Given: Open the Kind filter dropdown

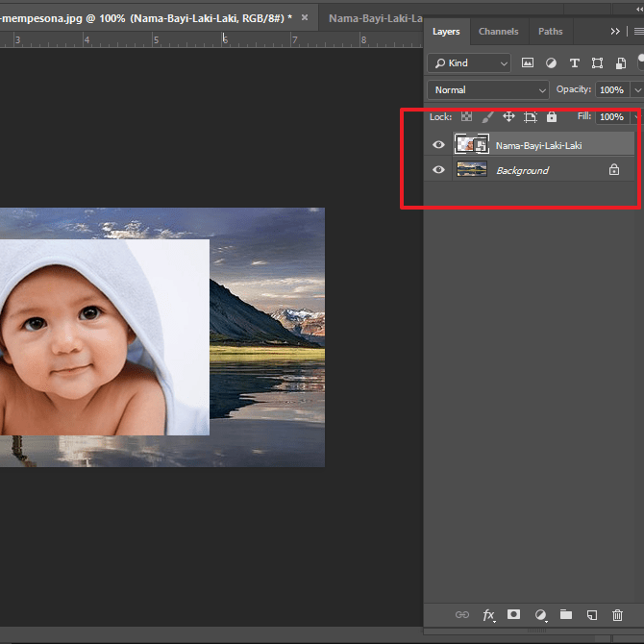Looking at the screenshot, I should 470,63.
